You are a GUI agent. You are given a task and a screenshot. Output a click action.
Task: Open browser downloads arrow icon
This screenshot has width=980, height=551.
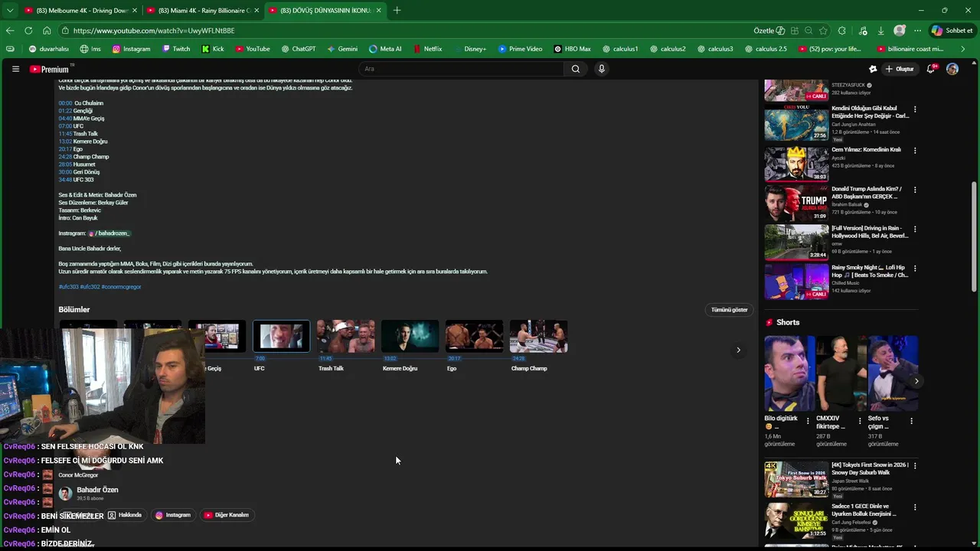(x=881, y=31)
